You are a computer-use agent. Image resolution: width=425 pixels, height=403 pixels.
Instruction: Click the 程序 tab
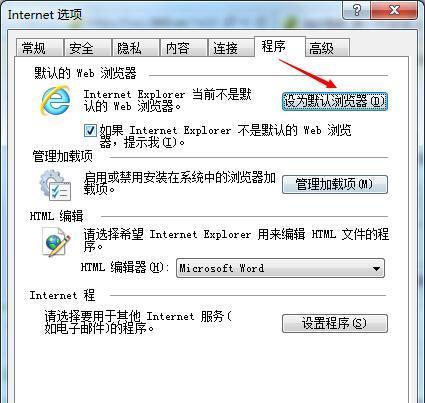click(274, 46)
